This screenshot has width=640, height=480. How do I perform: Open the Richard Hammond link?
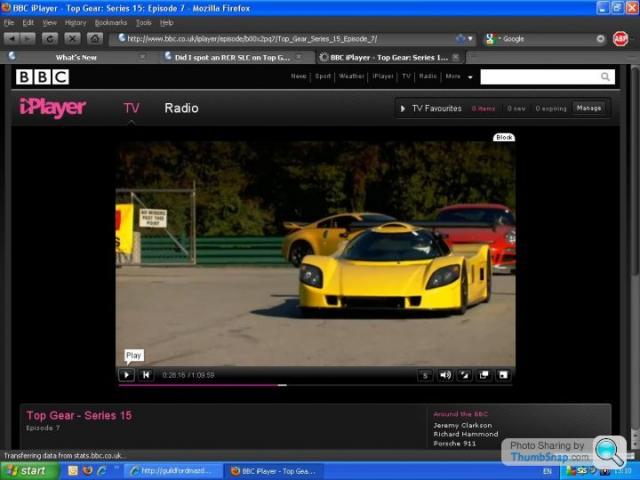(466, 434)
